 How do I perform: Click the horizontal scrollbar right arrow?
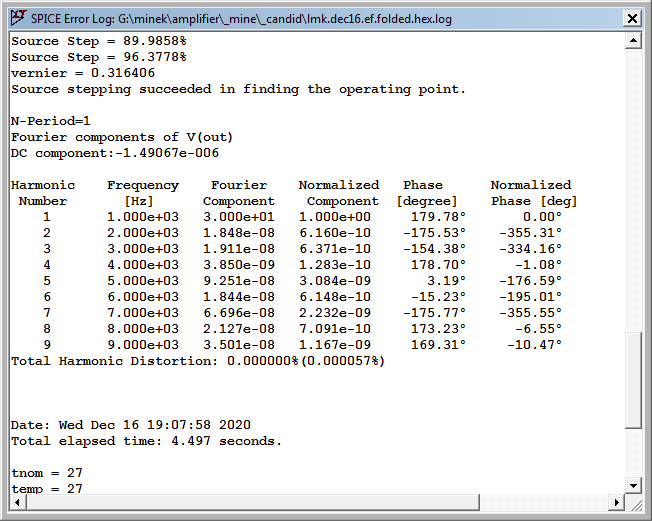click(x=617, y=502)
